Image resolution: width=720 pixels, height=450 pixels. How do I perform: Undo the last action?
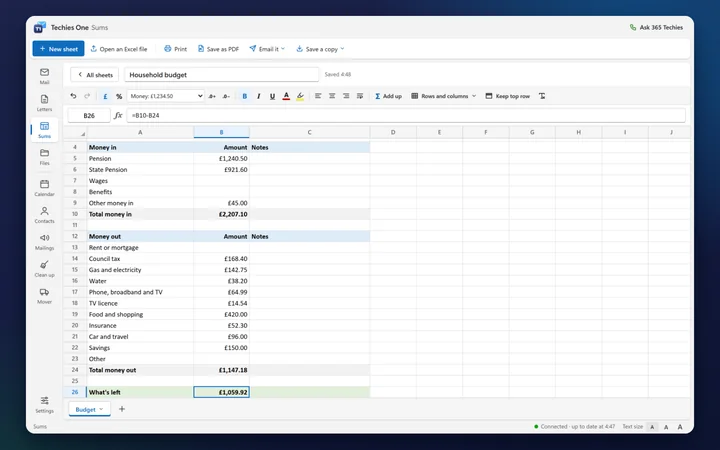pyautogui.click(x=73, y=96)
